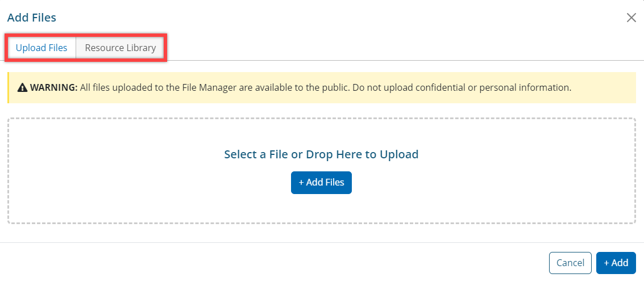Viewport: 644px width, 282px height.
Task: Click the outlined Cancel button at bottom
Action: tap(570, 263)
